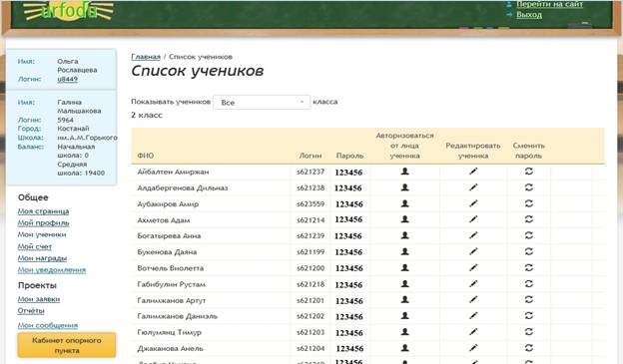Authorize as Габибулин Рустам
Image resolution: width=623 pixels, height=364 pixels.
click(x=404, y=284)
